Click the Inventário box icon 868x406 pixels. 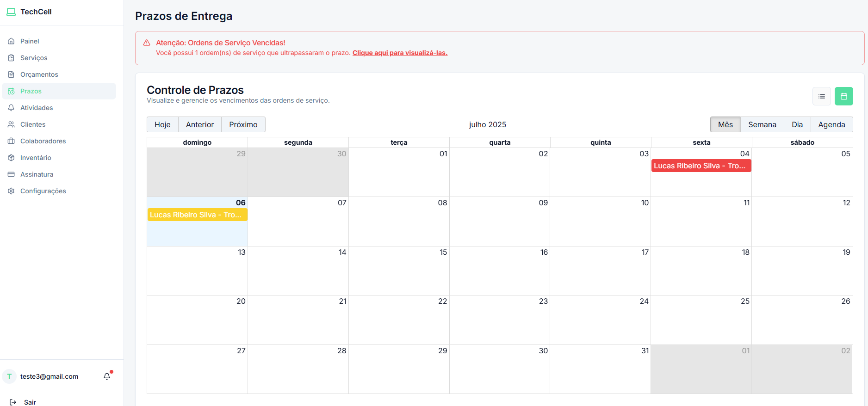point(11,158)
